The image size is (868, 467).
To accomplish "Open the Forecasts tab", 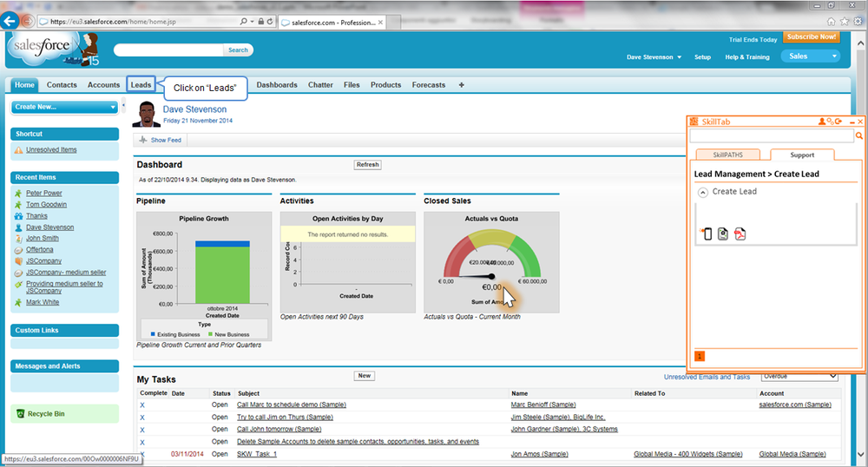I will pyautogui.click(x=429, y=85).
